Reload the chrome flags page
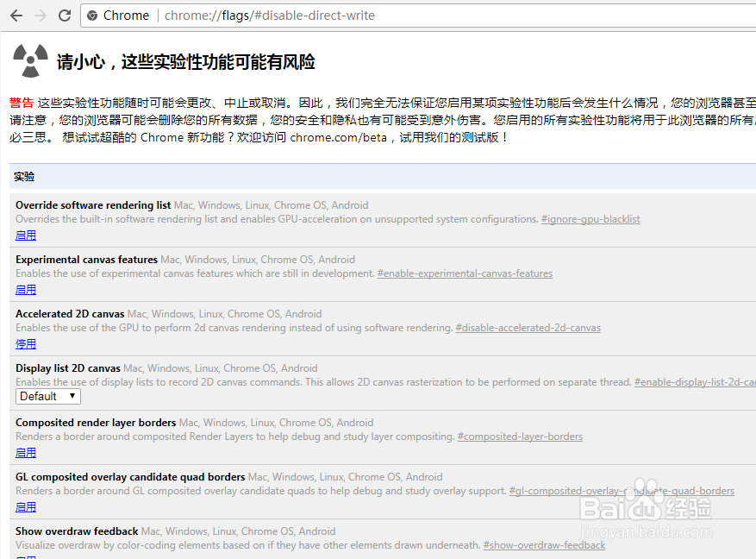Image resolution: width=756 pixels, height=559 pixels. click(65, 16)
